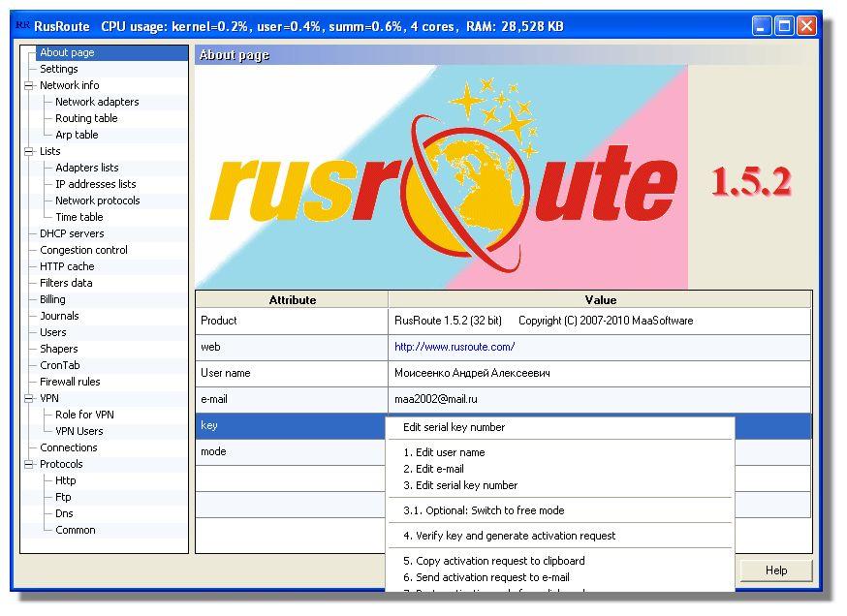
Task: Open Adapters lists
Action: point(86,168)
